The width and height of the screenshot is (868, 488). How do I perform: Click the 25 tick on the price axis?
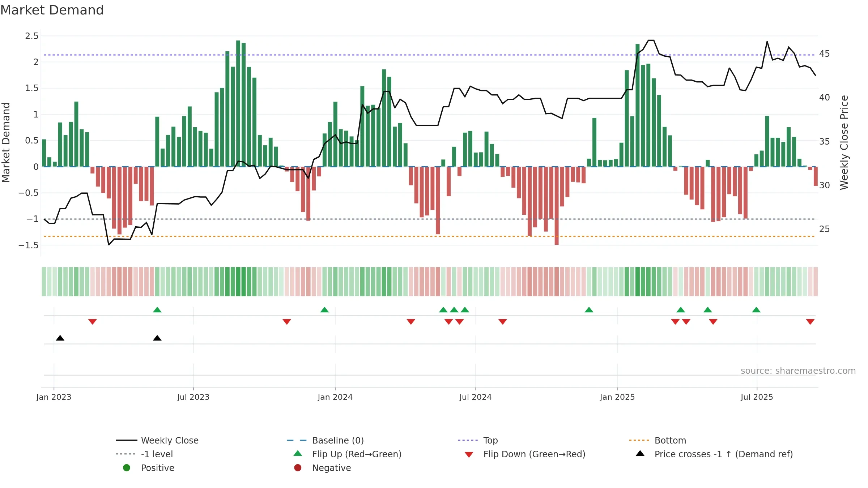tap(825, 229)
